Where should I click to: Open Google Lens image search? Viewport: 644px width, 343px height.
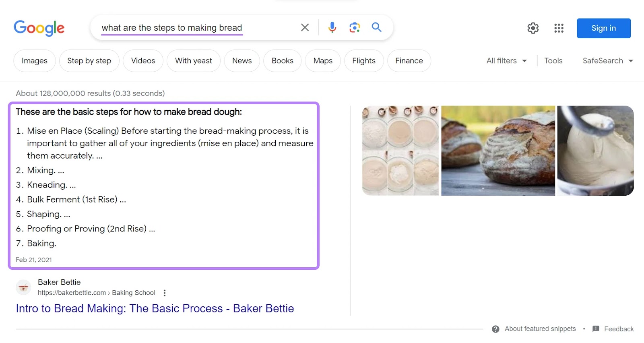click(354, 27)
